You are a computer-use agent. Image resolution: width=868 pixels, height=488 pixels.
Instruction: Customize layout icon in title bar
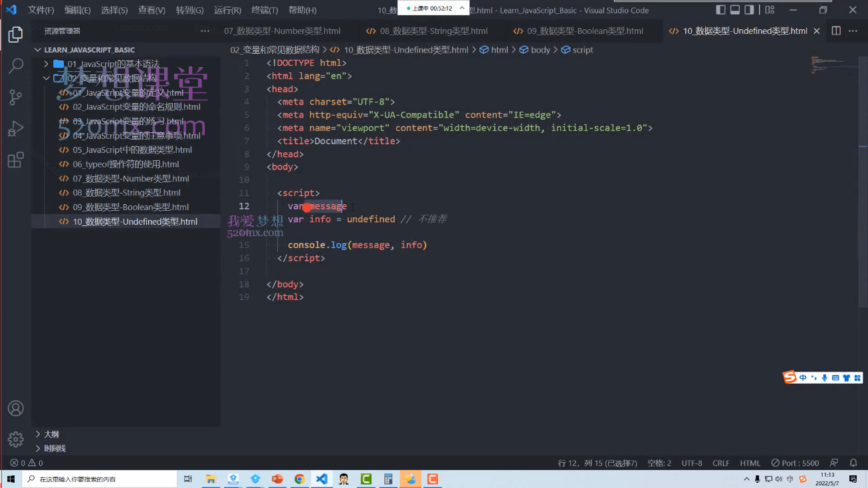[769, 10]
